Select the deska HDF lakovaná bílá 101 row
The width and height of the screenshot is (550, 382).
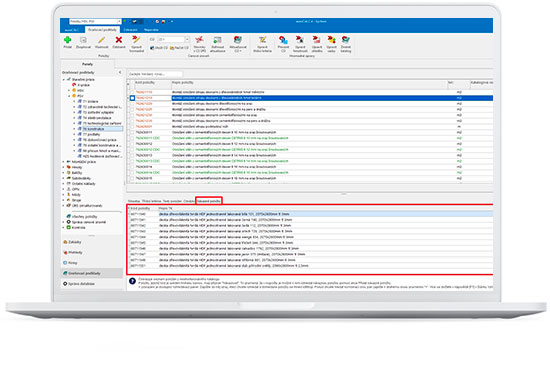[x=310, y=214]
